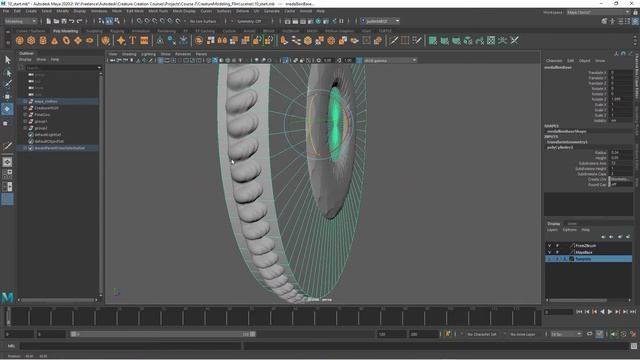Click the go to start of range button
The height and width of the screenshot is (360, 640).
[x=579, y=312]
